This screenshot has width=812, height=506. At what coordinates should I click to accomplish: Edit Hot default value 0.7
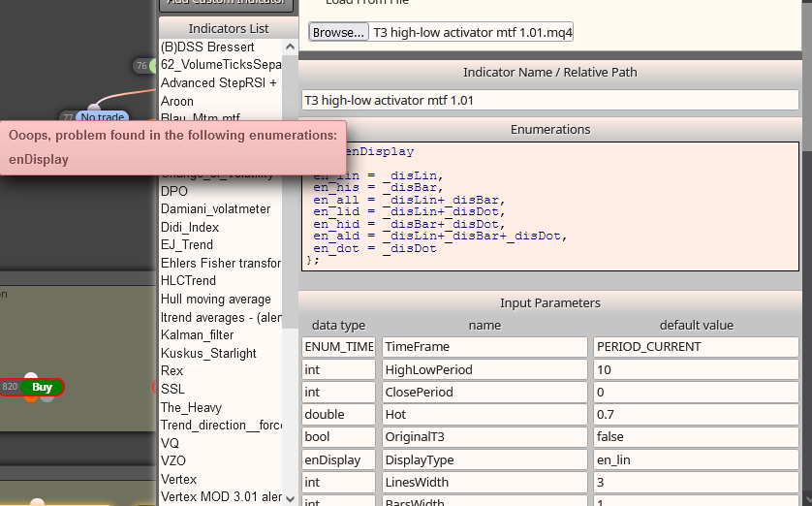click(696, 414)
